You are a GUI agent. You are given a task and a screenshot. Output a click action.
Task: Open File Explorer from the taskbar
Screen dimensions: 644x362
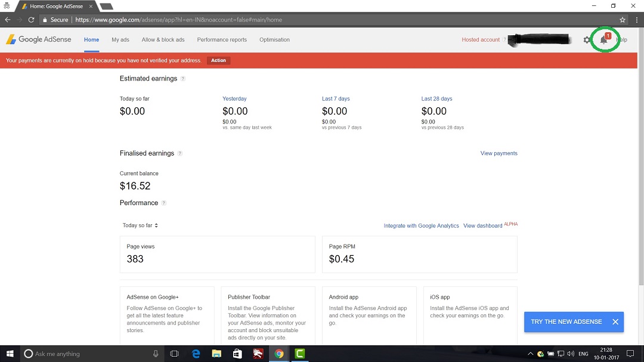(x=216, y=354)
